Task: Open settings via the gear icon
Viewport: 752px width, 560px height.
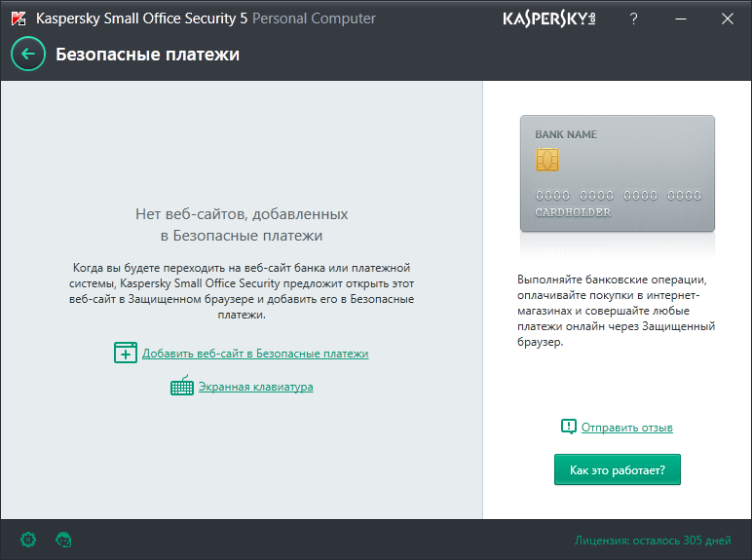Action: click(x=28, y=539)
